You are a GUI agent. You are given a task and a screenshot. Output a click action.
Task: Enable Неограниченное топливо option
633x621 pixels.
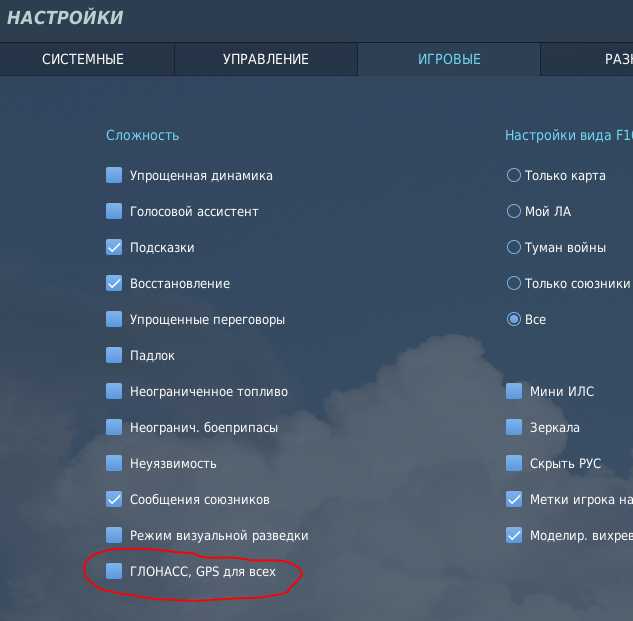tap(114, 391)
